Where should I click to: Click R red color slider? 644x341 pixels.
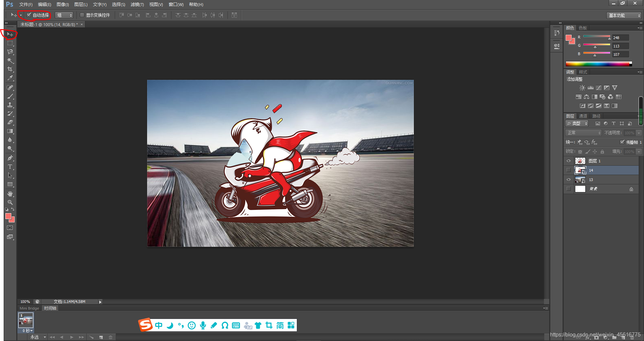click(596, 36)
